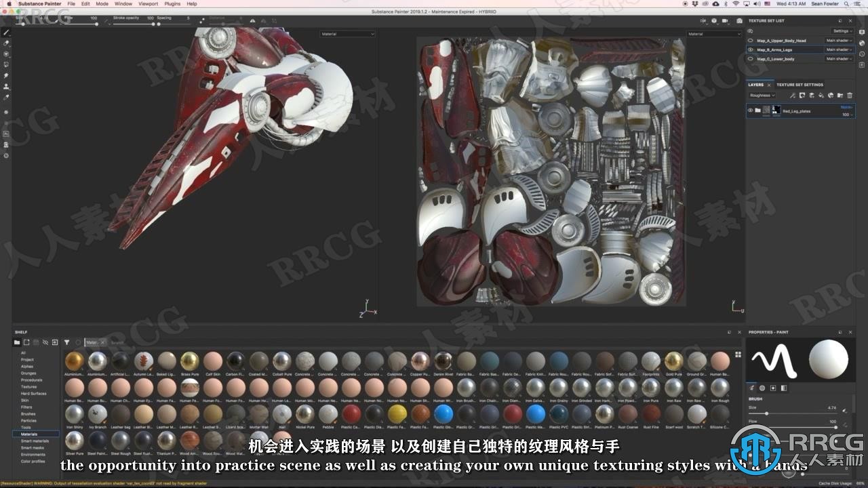Open the Alpha properties tab icon
The width and height of the screenshot is (868, 488).
point(762,388)
